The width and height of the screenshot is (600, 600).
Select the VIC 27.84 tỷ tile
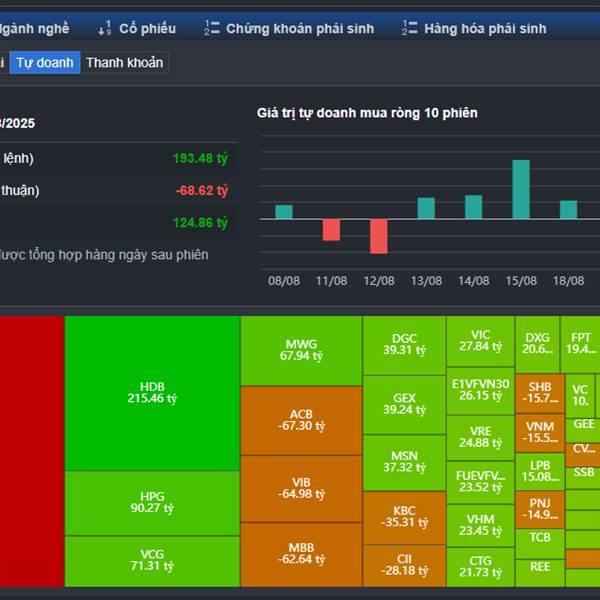point(481,341)
